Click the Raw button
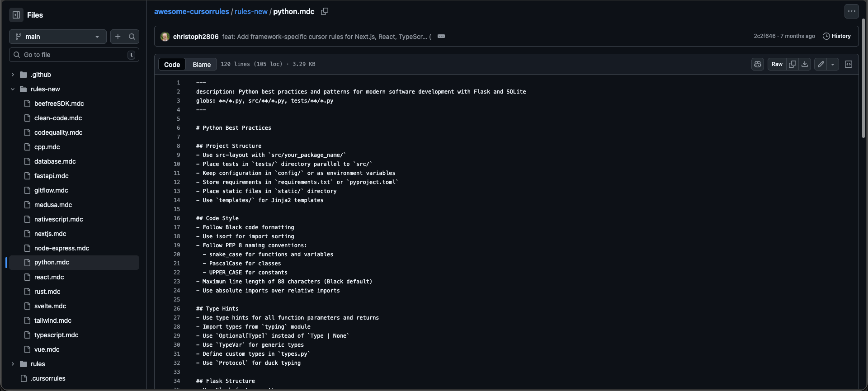This screenshot has height=391, width=868. 777,64
